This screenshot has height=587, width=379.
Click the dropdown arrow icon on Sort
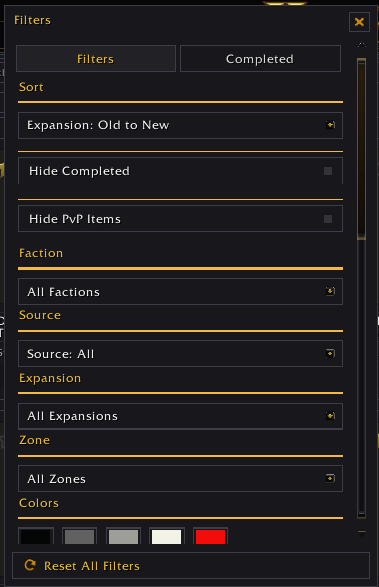point(330,125)
